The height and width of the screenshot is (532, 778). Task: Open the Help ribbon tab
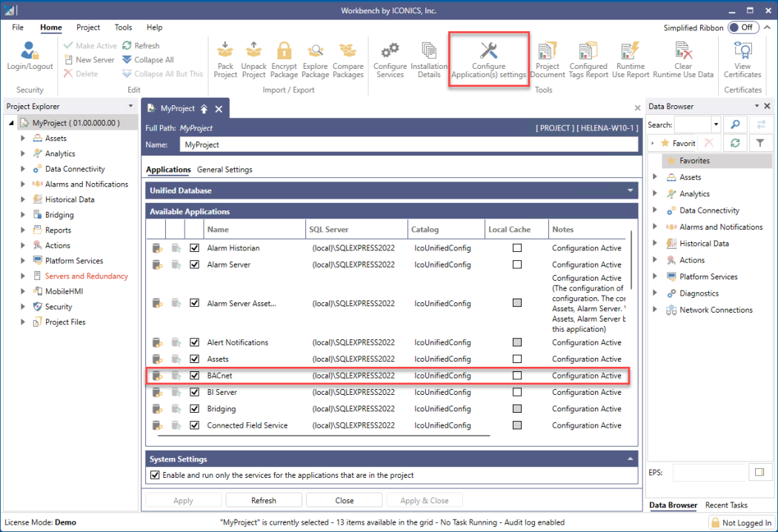154,27
